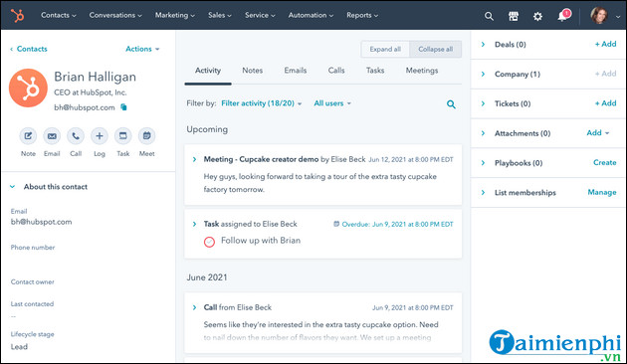Open the user profile avatar menu

point(599,16)
